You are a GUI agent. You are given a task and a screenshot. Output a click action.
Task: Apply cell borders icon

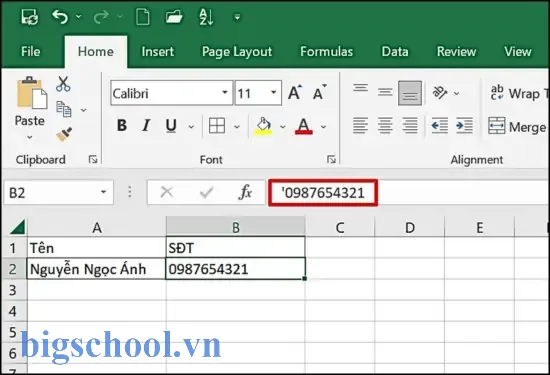pos(217,126)
